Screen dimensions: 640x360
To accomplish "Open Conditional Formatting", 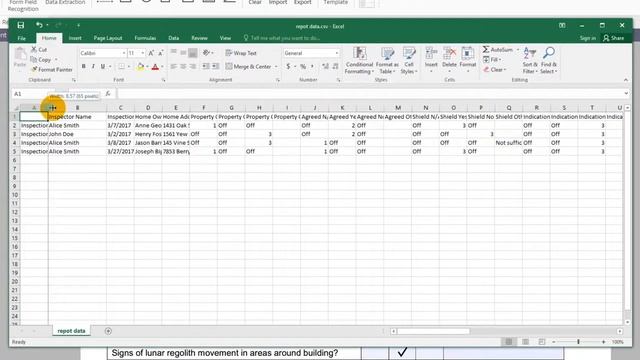I will click(x=359, y=60).
